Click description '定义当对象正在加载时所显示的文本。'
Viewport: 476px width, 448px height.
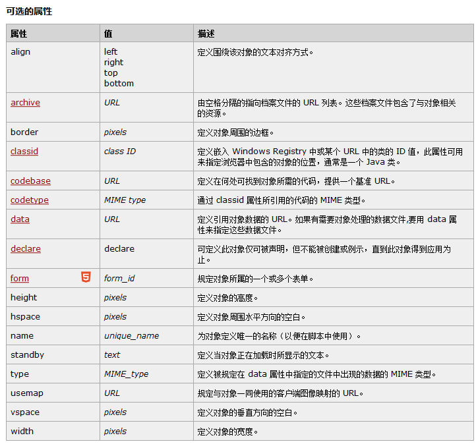pos(263,355)
